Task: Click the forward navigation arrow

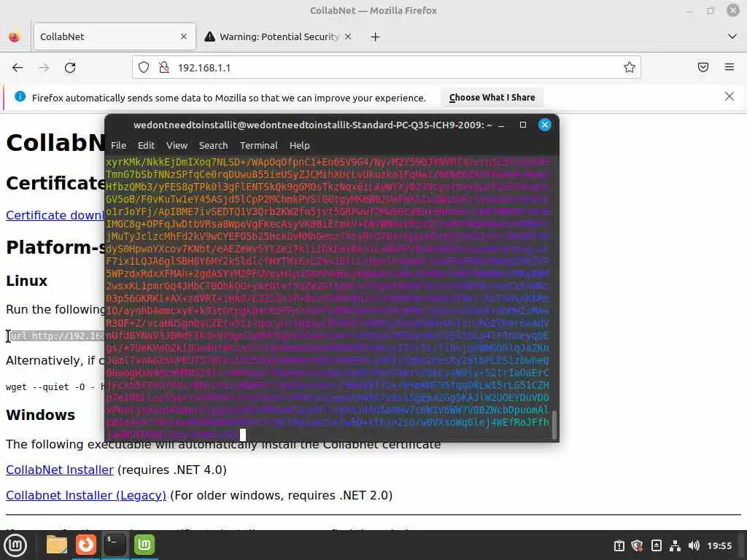Action: pyautogui.click(x=44, y=68)
